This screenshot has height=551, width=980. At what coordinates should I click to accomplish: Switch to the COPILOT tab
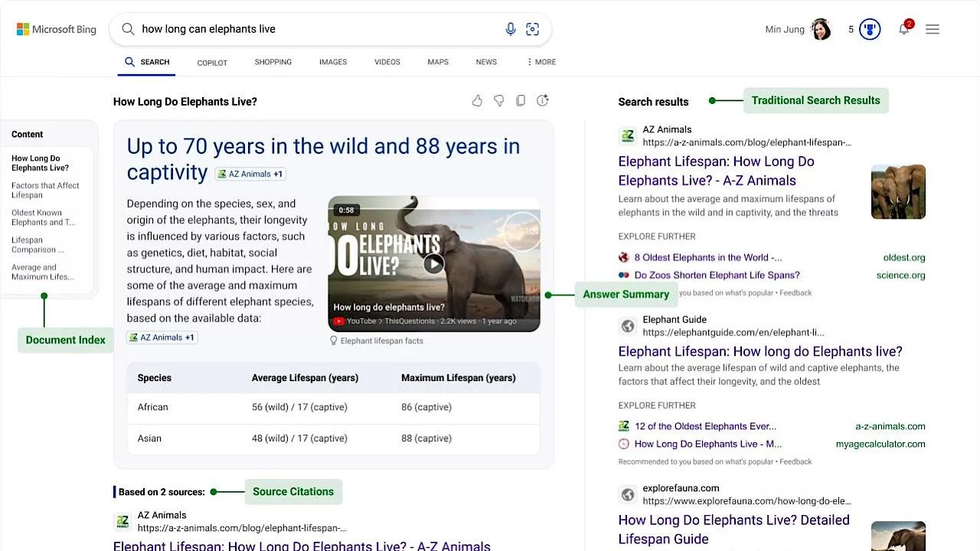click(212, 63)
